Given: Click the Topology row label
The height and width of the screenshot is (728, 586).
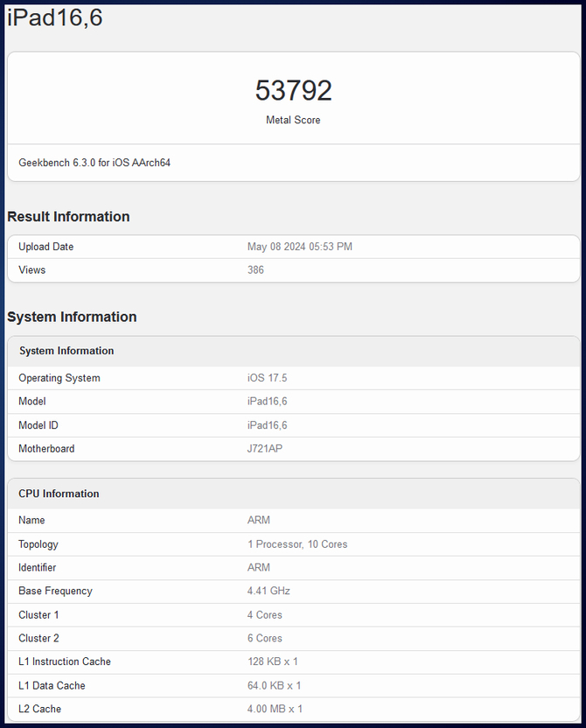Looking at the screenshot, I should tap(38, 544).
